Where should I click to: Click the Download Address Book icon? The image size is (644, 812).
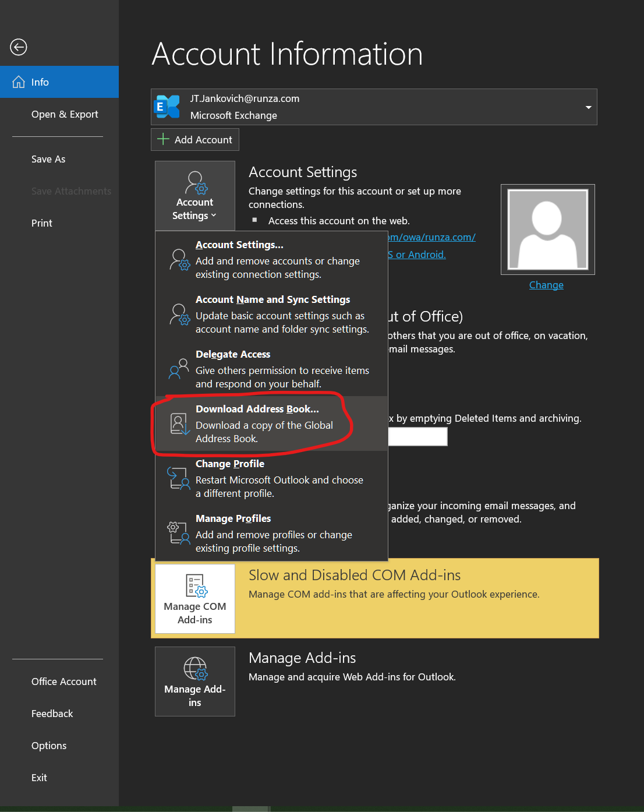point(180,424)
